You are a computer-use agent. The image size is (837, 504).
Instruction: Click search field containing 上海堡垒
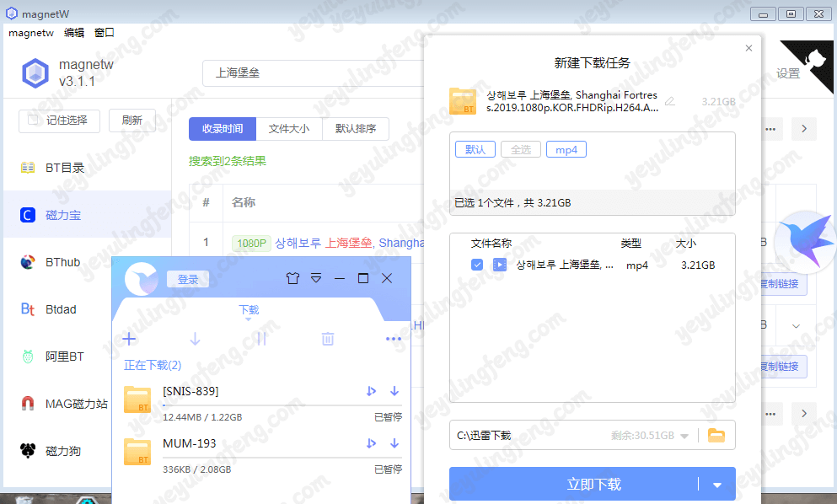tap(314, 72)
